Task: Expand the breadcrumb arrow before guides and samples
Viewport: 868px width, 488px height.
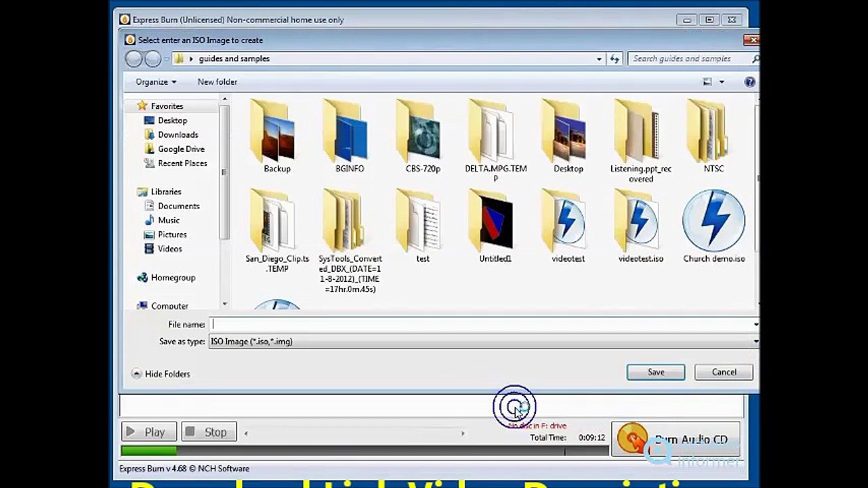Action: [191, 59]
